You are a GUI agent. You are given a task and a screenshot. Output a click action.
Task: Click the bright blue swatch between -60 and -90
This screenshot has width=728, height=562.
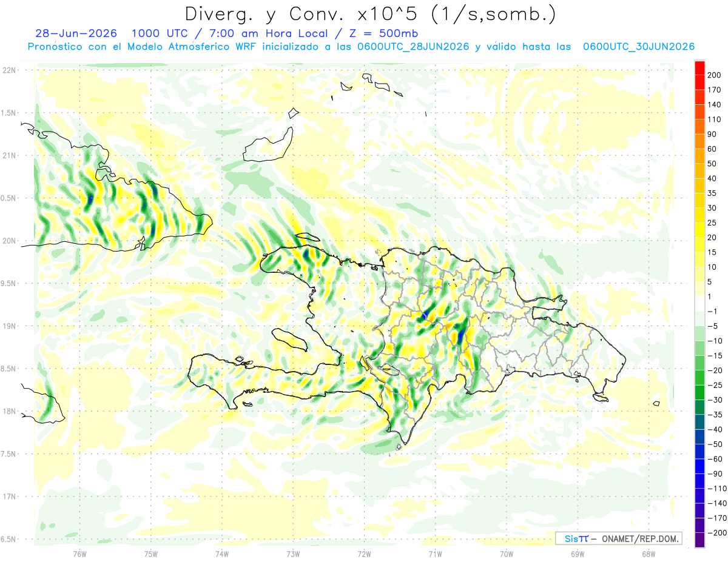[699, 466]
